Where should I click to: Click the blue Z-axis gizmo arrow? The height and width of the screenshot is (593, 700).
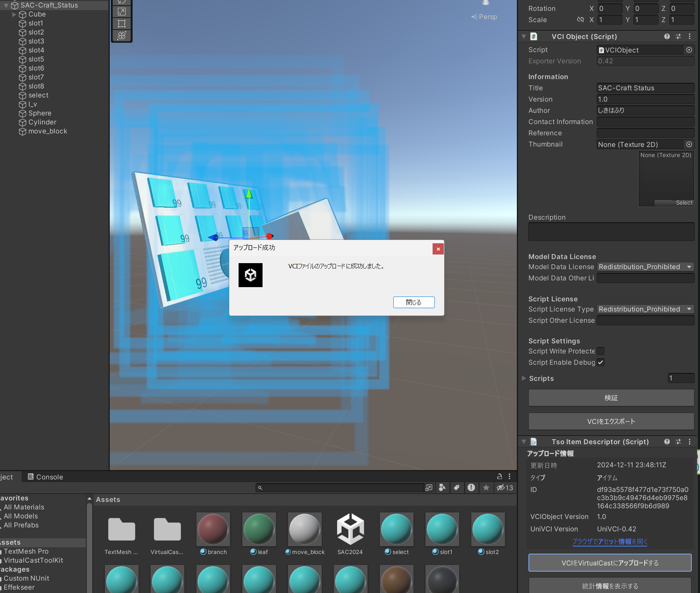pos(213,237)
